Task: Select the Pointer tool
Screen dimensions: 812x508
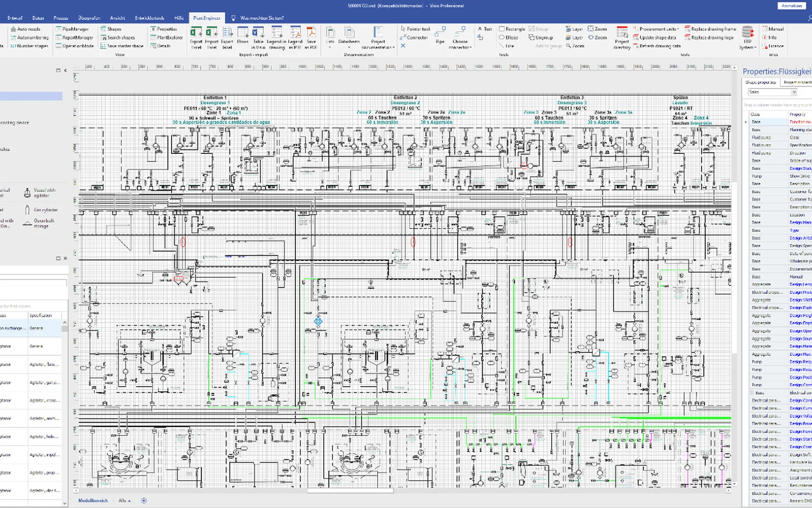Action: 415,29
